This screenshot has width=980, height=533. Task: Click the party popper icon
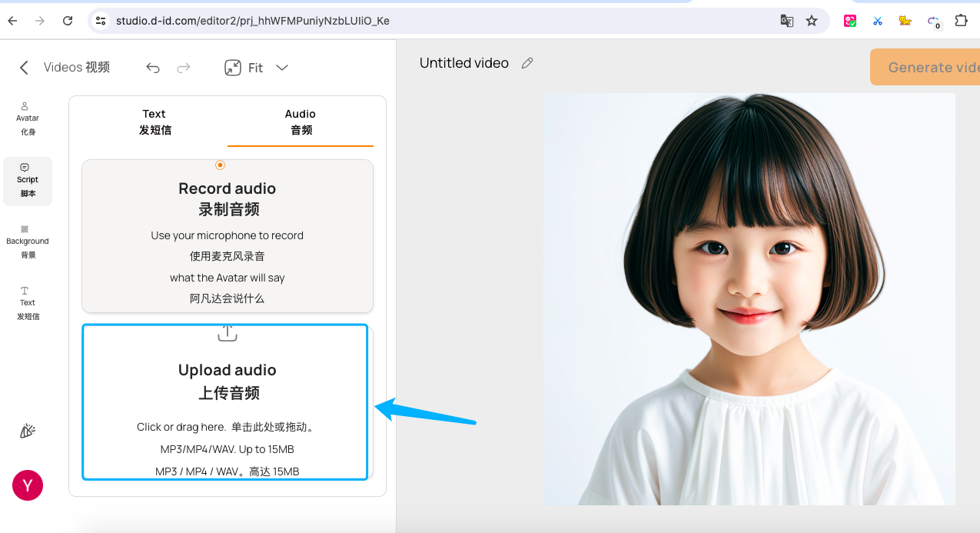click(x=28, y=431)
